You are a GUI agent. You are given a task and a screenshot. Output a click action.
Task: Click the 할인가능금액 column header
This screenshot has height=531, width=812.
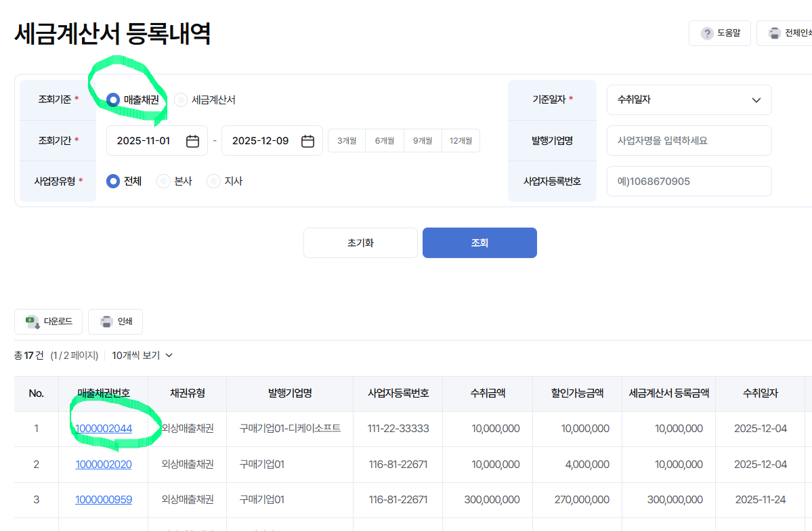(578, 394)
